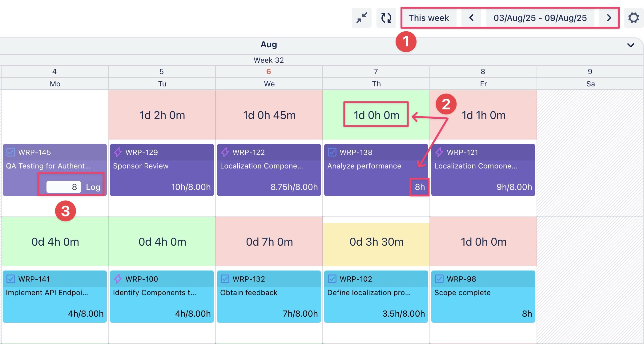
Task: Open the WRP-132 Obtain feedback card
Action: point(269,297)
